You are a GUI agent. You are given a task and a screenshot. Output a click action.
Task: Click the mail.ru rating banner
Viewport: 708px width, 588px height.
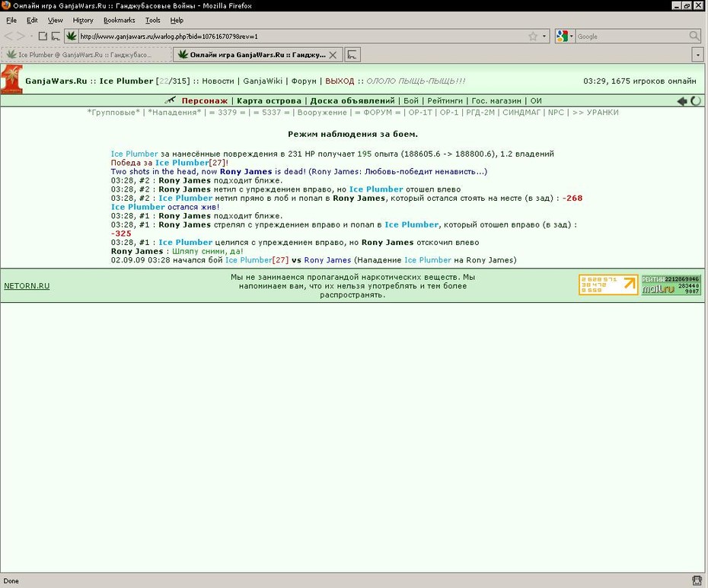(671, 284)
